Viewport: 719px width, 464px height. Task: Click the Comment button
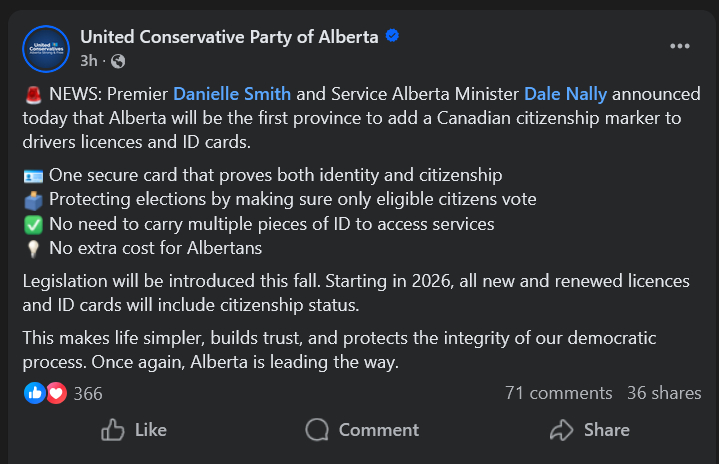[x=362, y=430]
